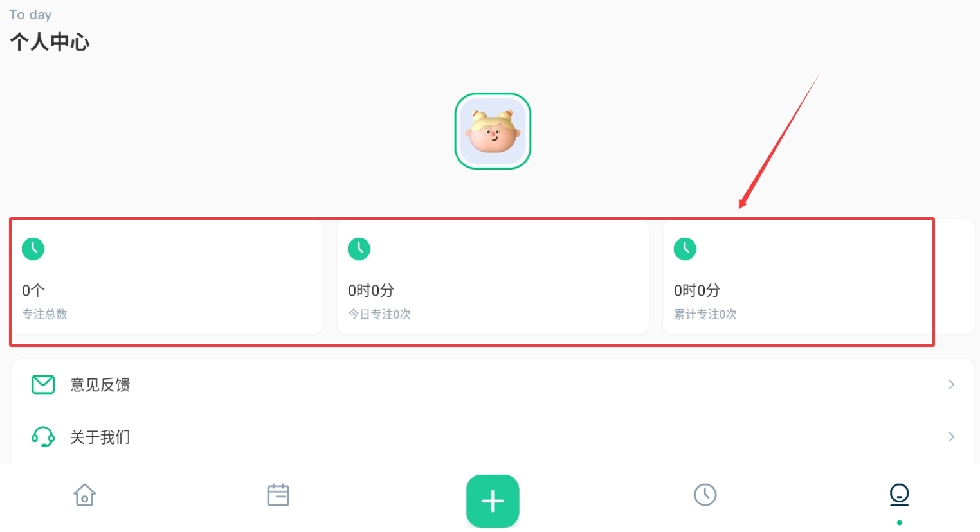
Task: Tap the green plus add button
Action: [493, 501]
